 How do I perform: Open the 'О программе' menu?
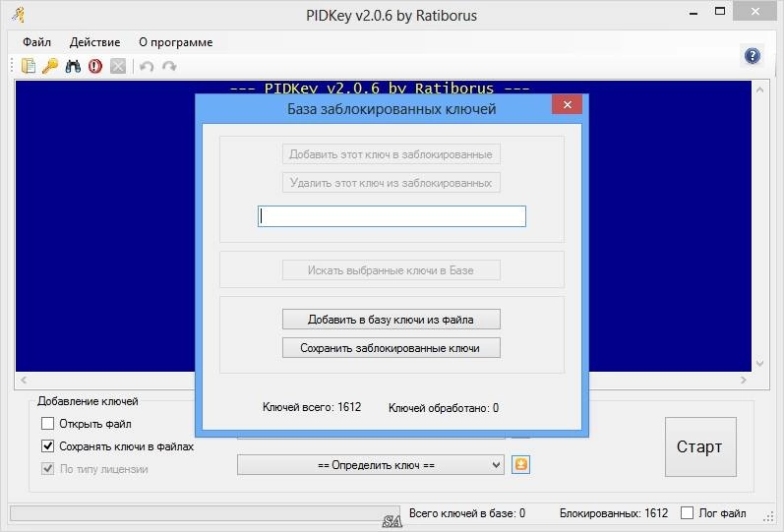click(x=175, y=42)
